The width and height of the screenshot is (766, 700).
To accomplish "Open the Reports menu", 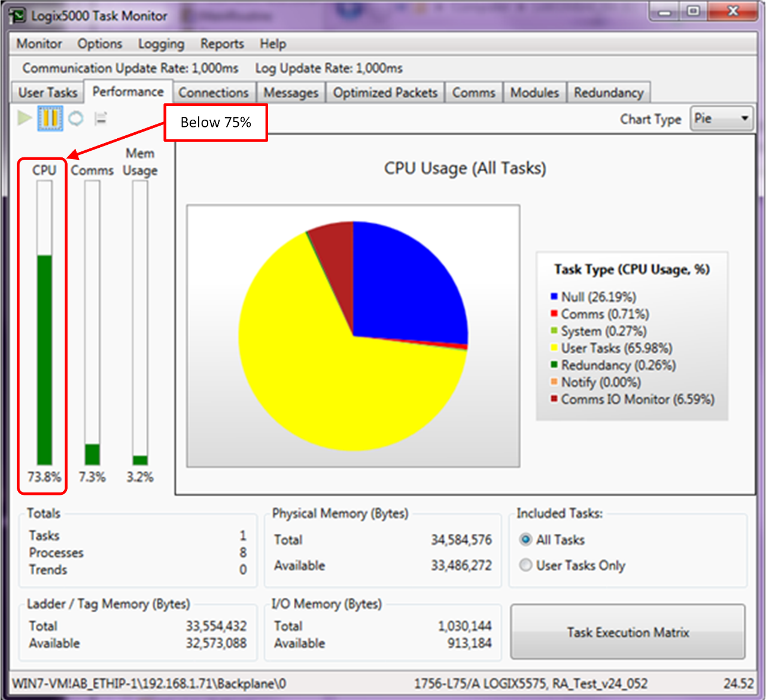I will 222,44.
